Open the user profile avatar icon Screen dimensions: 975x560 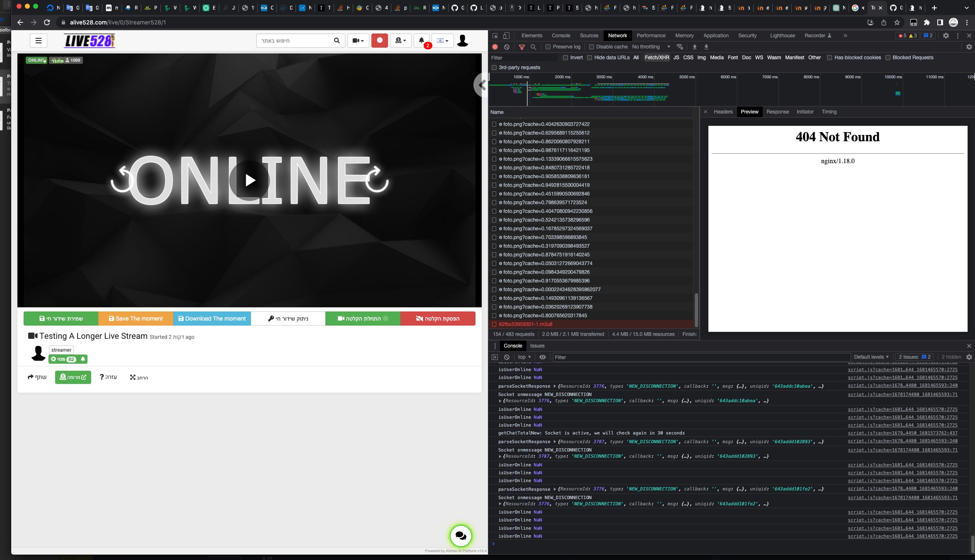click(x=463, y=41)
